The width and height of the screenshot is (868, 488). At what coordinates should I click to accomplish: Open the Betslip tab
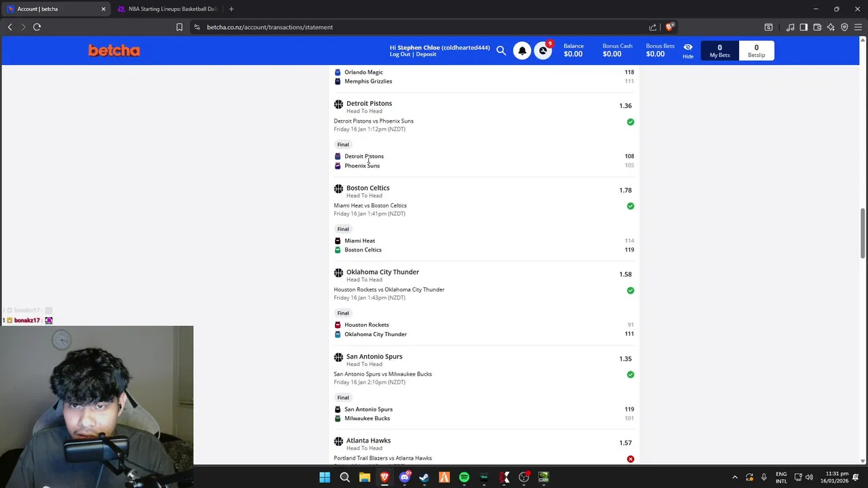[x=756, y=51]
